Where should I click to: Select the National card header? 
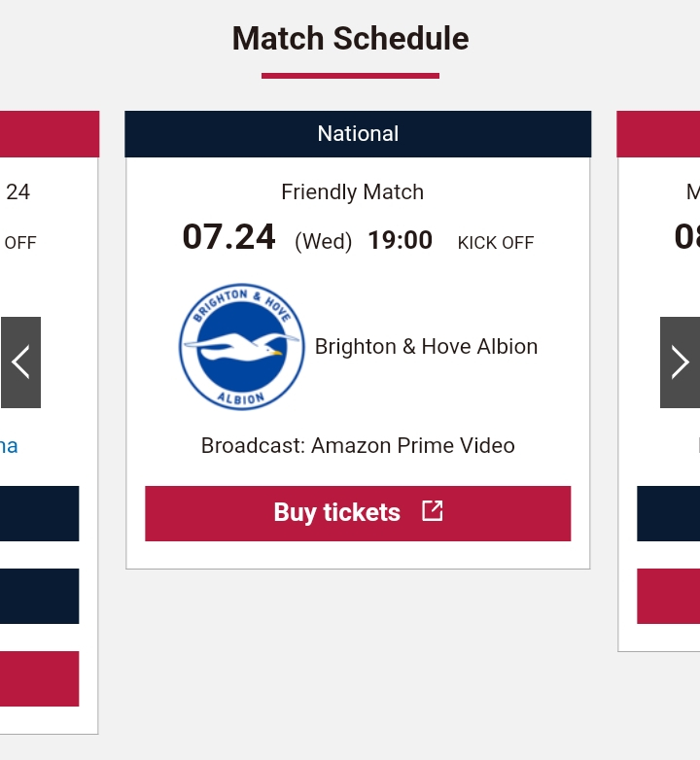[358, 134]
